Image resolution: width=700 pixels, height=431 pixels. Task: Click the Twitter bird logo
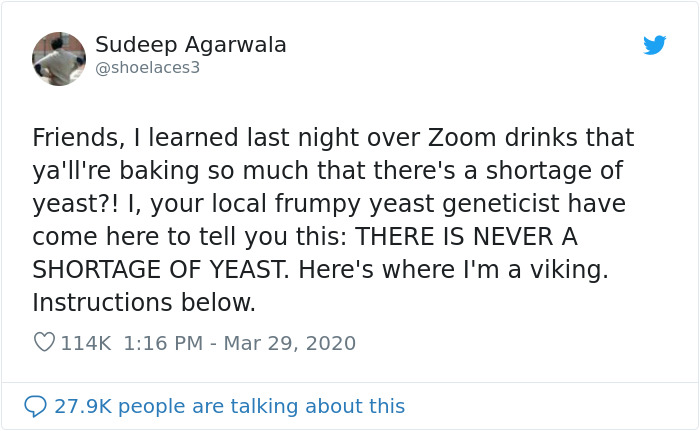[655, 45]
